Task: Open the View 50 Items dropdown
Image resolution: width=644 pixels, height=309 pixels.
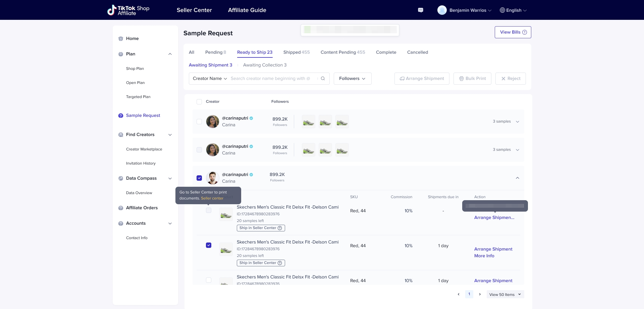Action: point(505,295)
